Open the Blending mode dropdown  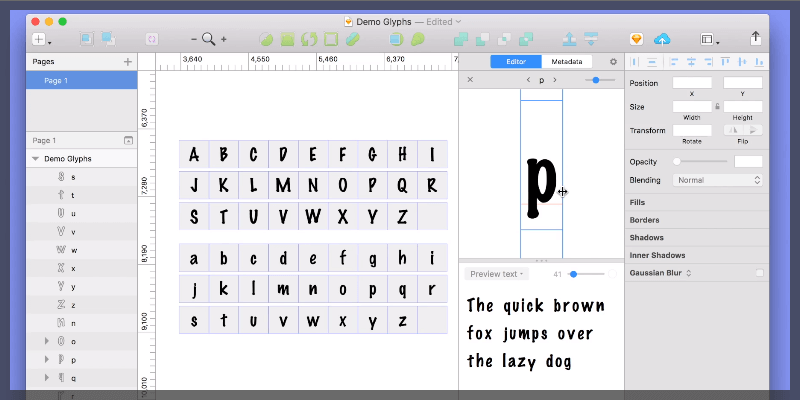(x=719, y=180)
